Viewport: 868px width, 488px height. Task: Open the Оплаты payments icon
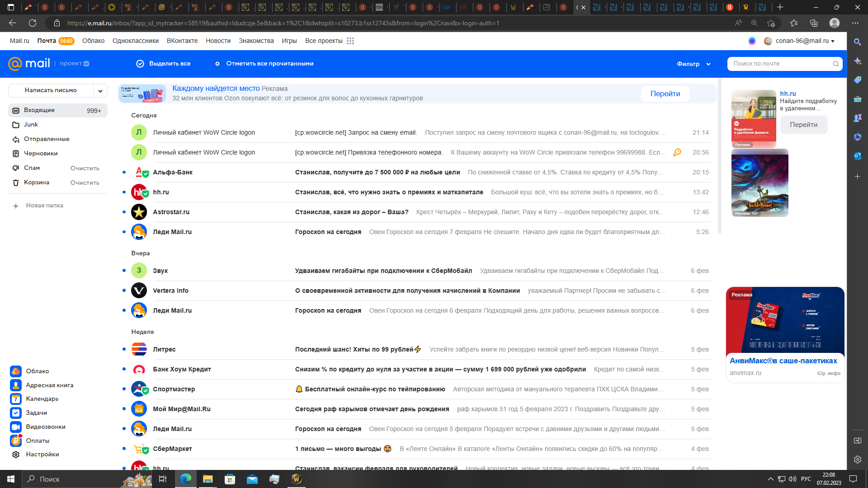[x=16, y=441]
